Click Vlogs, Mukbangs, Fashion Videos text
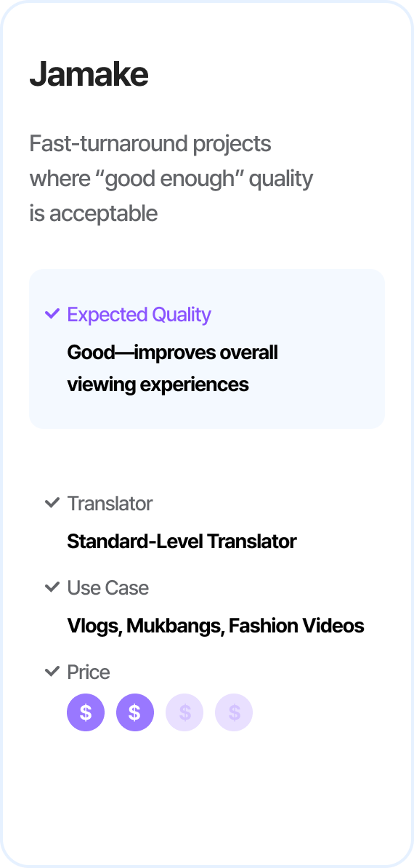The width and height of the screenshot is (414, 868). coord(216,626)
